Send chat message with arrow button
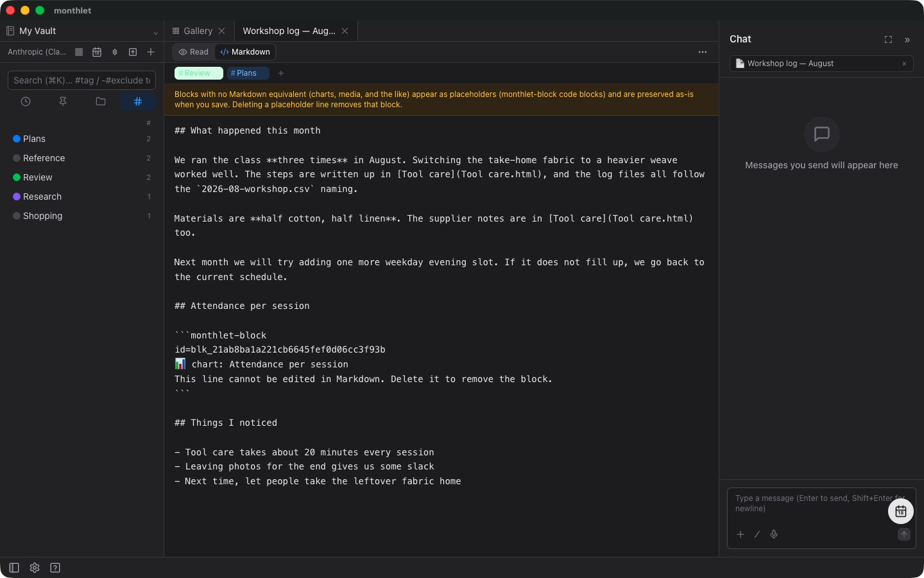924x578 pixels. click(x=904, y=534)
